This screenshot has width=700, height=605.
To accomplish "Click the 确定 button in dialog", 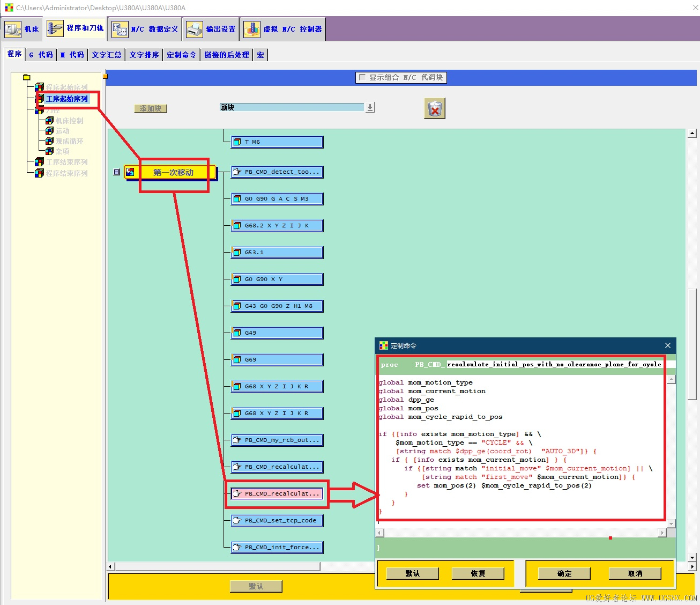I will (x=564, y=573).
